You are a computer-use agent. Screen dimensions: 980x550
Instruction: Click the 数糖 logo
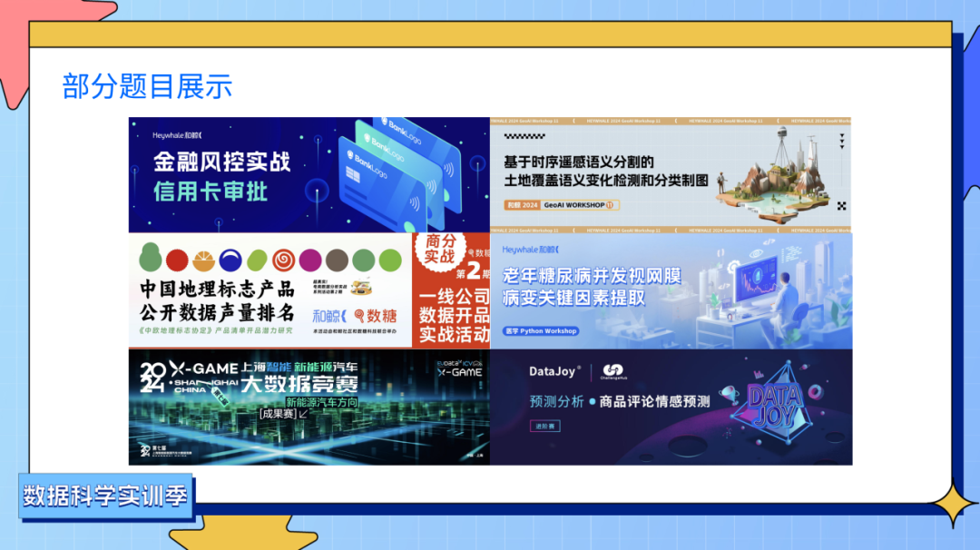click(x=375, y=316)
